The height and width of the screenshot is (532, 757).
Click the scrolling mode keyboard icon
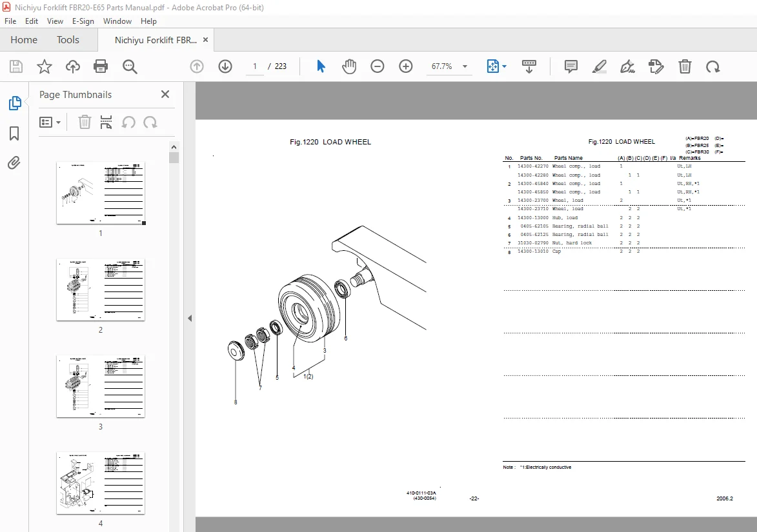[x=529, y=66]
